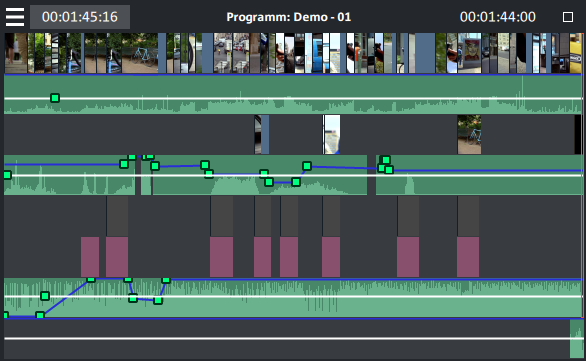Open the hamburger menu icon
Image resolution: width=586 pixels, height=361 pixels.
coord(15,17)
